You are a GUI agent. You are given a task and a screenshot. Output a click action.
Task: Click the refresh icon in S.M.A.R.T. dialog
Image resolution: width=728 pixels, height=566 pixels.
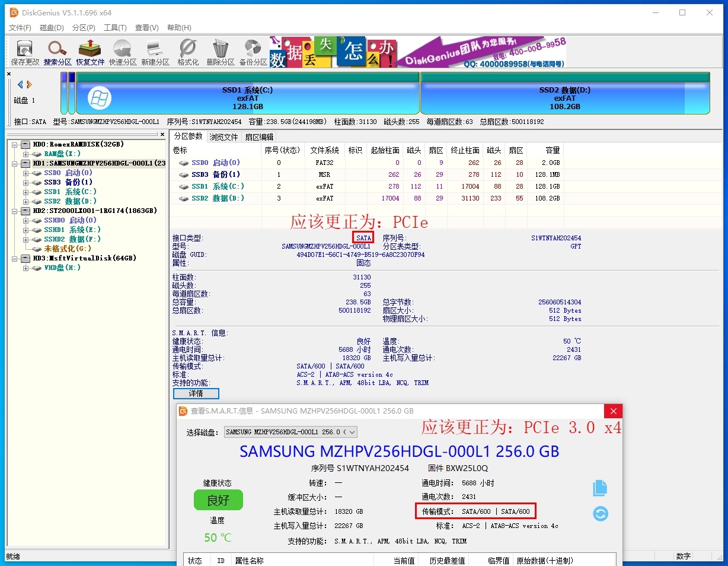[x=601, y=513]
